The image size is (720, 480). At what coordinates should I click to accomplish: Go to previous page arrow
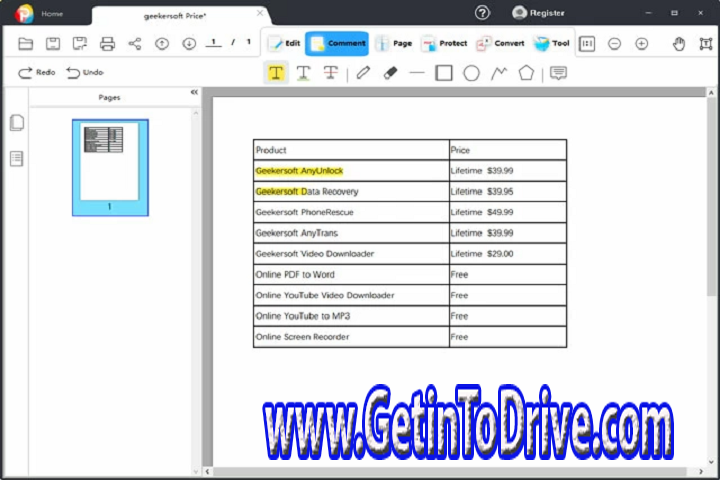coord(162,44)
